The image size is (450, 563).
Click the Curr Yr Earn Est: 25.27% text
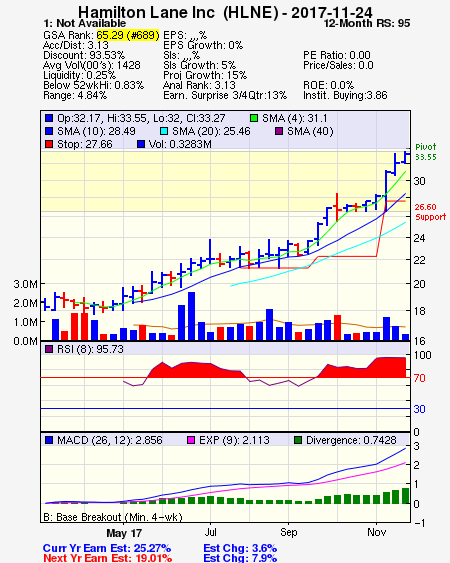[x=107, y=548]
